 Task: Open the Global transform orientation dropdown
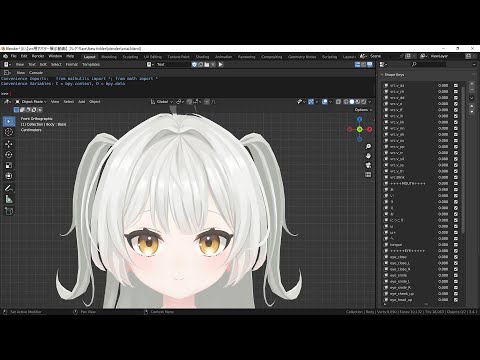pos(162,102)
